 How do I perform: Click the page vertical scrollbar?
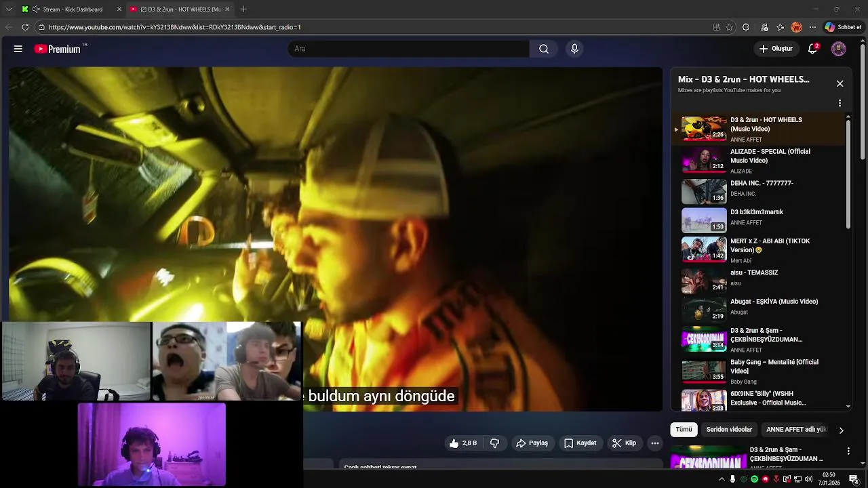[x=863, y=102]
